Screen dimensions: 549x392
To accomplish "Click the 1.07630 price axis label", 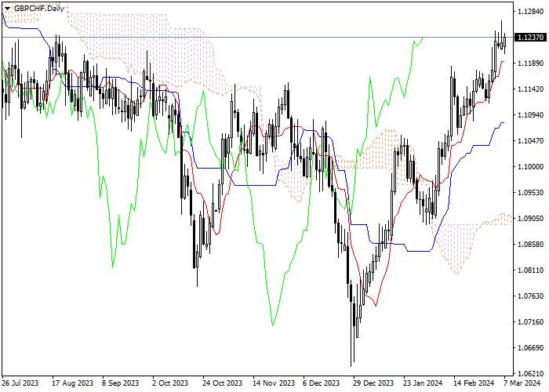I will (x=531, y=296).
